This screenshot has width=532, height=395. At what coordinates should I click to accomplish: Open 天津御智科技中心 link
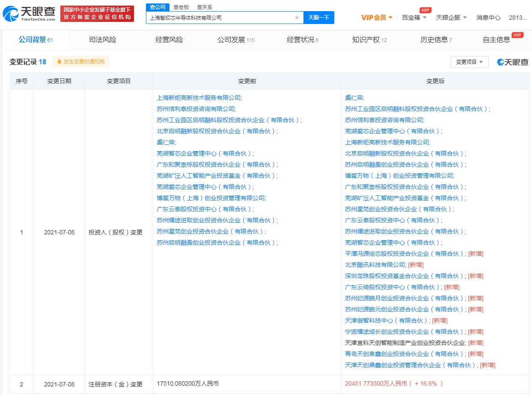[x=387, y=320]
